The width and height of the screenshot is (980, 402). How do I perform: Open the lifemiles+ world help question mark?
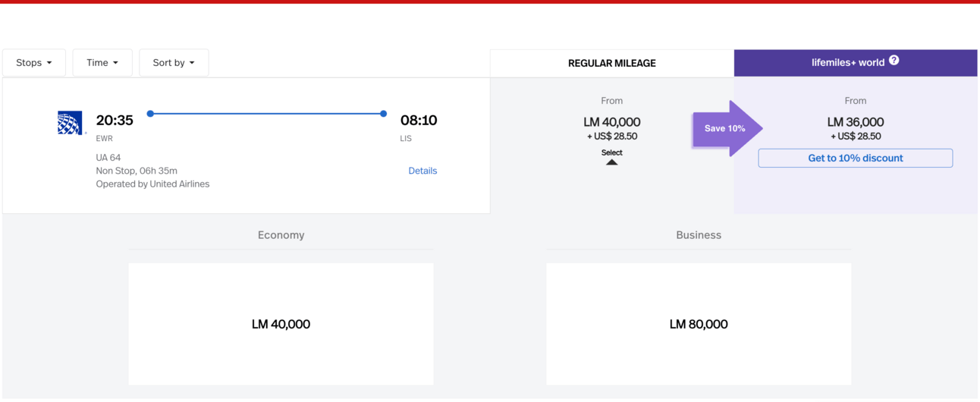894,61
